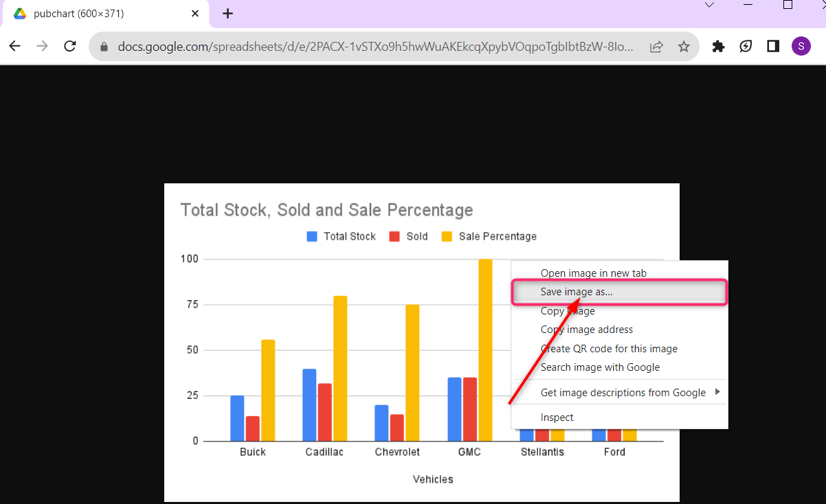
Task: Toggle the browser side panel icon
Action: coord(773,46)
